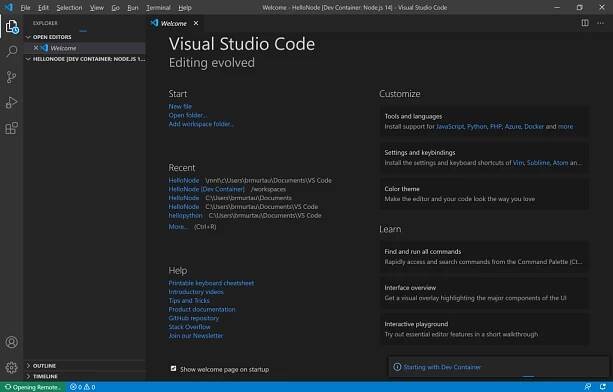Open the Edit menu
The image size is (613, 392).
[x=43, y=7]
